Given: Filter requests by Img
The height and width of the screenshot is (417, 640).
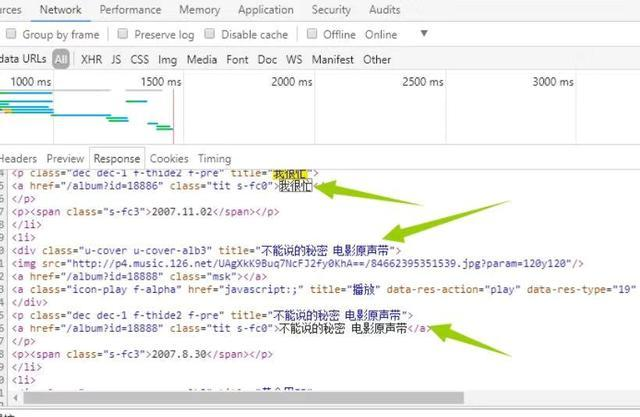Looking at the screenshot, I should [x=168, y=60].
